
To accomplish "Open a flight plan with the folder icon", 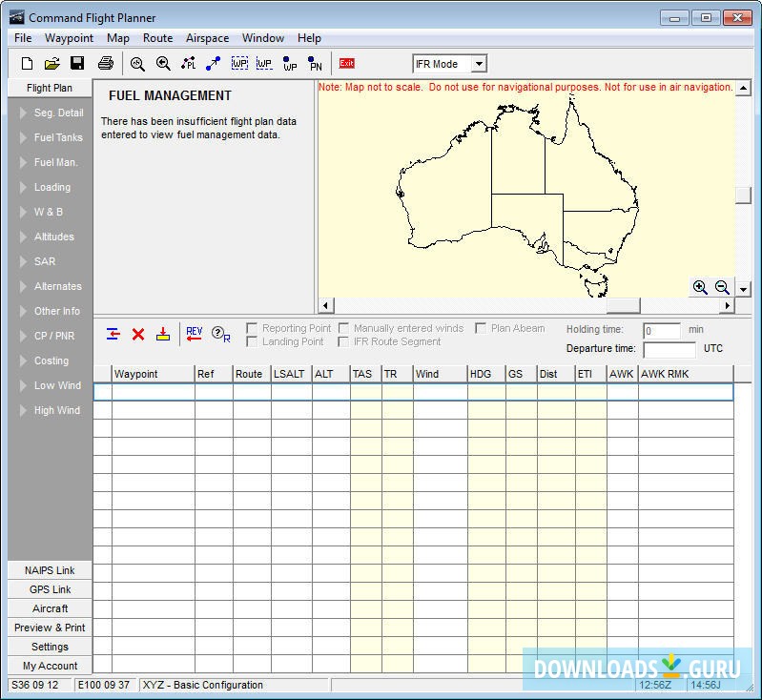I will click(x=52, y=64).
